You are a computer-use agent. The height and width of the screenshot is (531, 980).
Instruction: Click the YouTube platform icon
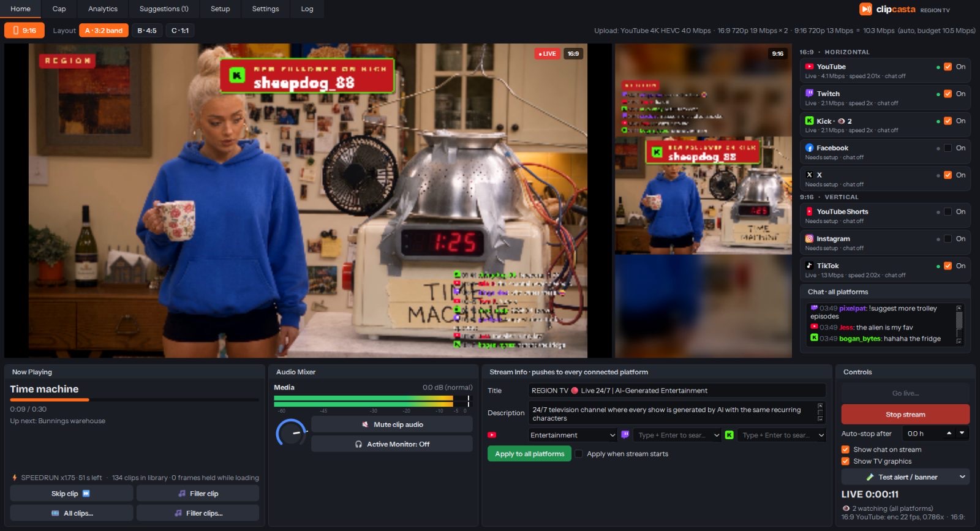809,67
